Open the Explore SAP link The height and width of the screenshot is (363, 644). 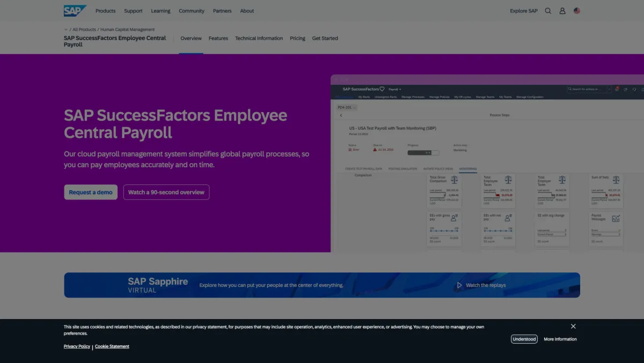524,11
